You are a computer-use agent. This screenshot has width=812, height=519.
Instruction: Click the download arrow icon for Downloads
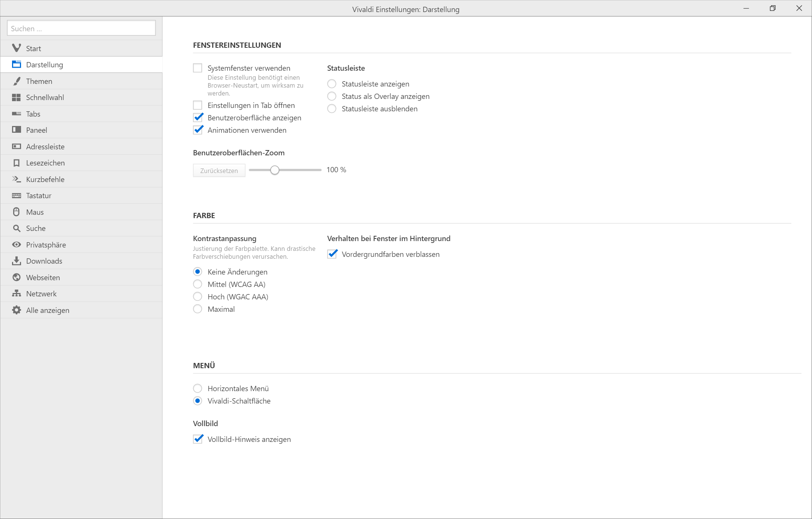(x=16, y=261)
